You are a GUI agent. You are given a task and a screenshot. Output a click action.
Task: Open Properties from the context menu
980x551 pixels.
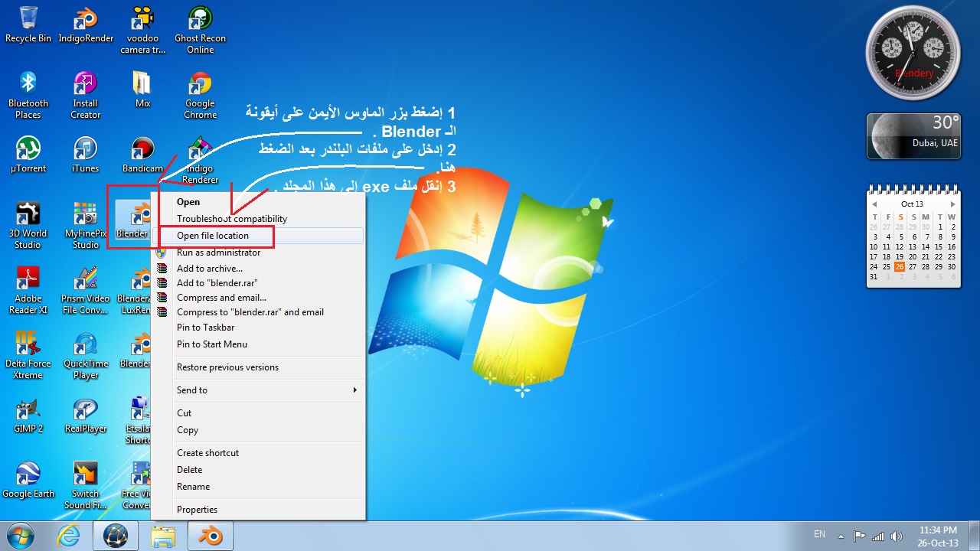click(x=259, y=510)
